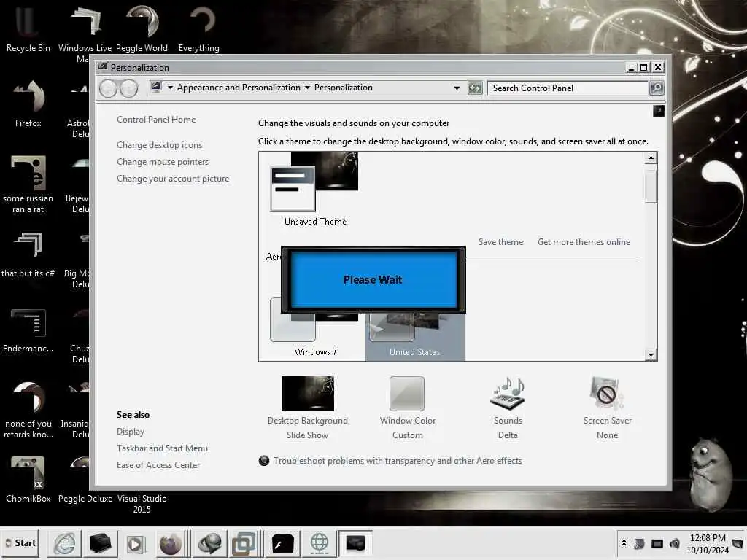Viewport: 747px width, 560px height.
Task: Click the Save theme link
Action: (500, 242)
